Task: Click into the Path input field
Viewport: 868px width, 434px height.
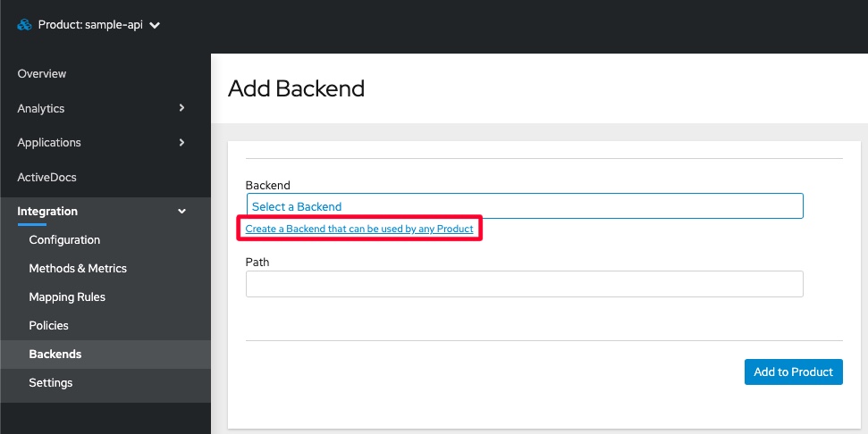Action: coord(524,284)
